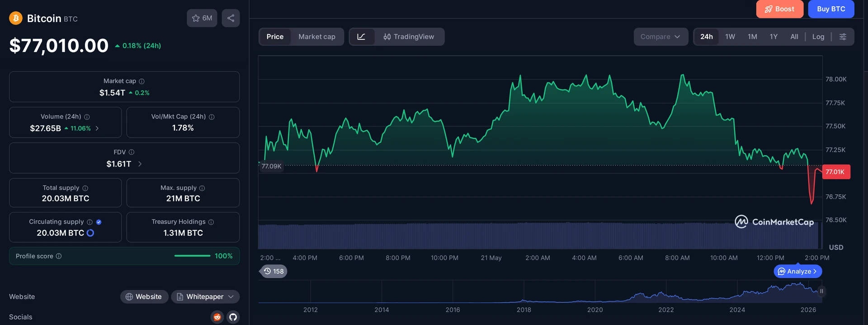This screenshot has height=325, width=868.
Task: Click the 77.01K current price label
Action: 836,172
